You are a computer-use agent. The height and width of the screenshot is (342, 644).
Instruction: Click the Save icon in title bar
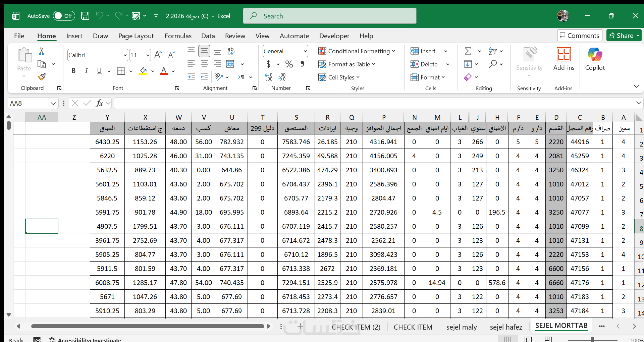point(85,16)
